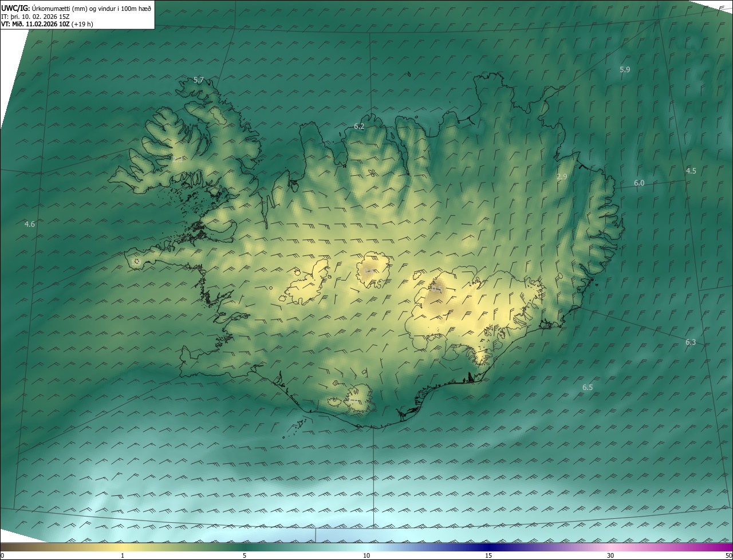Click the 5.9 value label over the sea
Viewport: 733px width, 560px height.
click(x=625, y=69)
